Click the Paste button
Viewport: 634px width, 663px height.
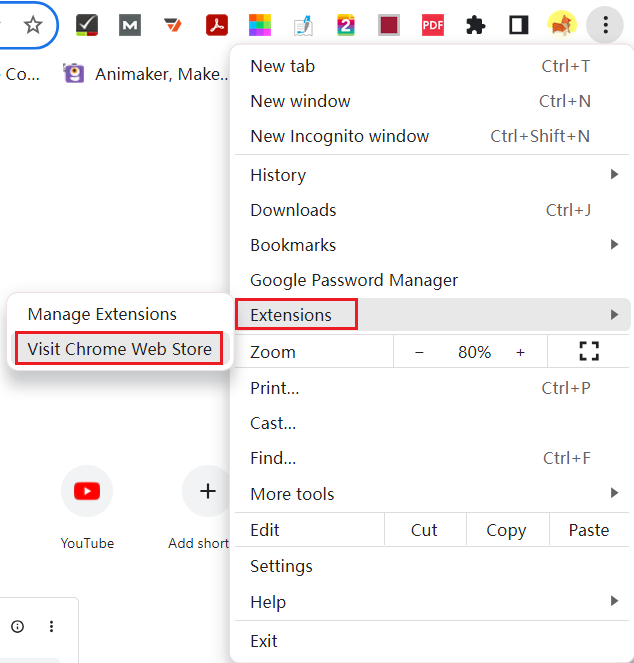tap(589, 530)
